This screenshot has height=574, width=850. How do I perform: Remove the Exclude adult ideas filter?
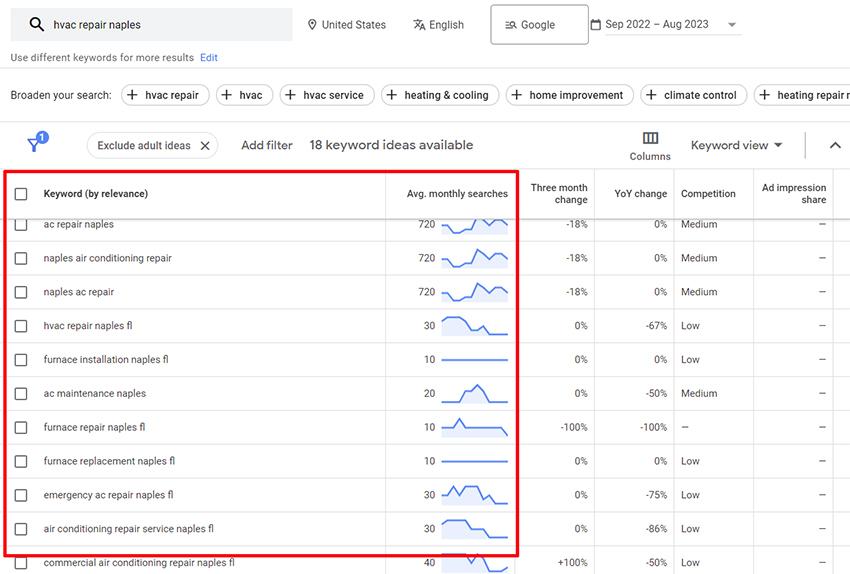[205, 146]
